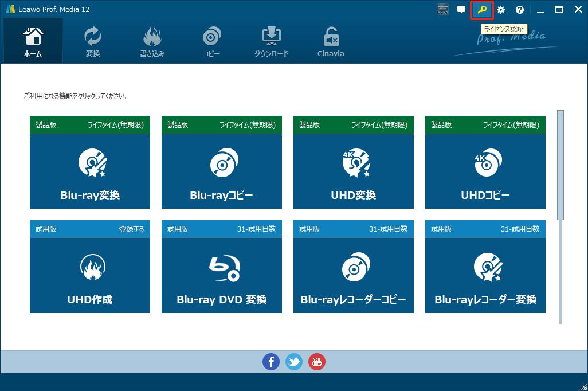Close the Leawo Prof. Media window

pos(578,10)
